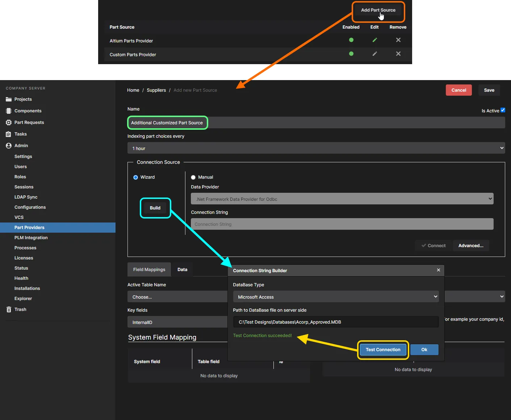The height and width of the screenshot is (420, 511).
Task: Open LDAP Sync in sidebar
Action: 26,197
